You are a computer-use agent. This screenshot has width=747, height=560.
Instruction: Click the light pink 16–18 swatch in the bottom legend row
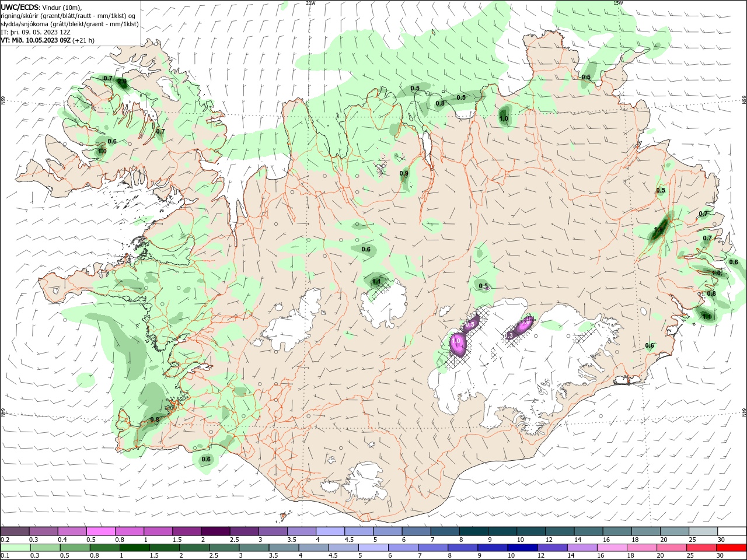[x=612, y=547]
